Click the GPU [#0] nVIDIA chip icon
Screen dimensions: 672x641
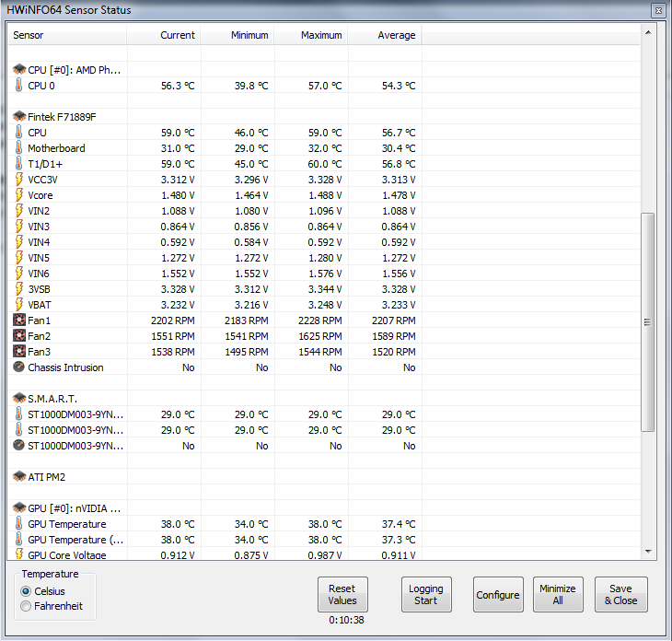tap(19, 507)
